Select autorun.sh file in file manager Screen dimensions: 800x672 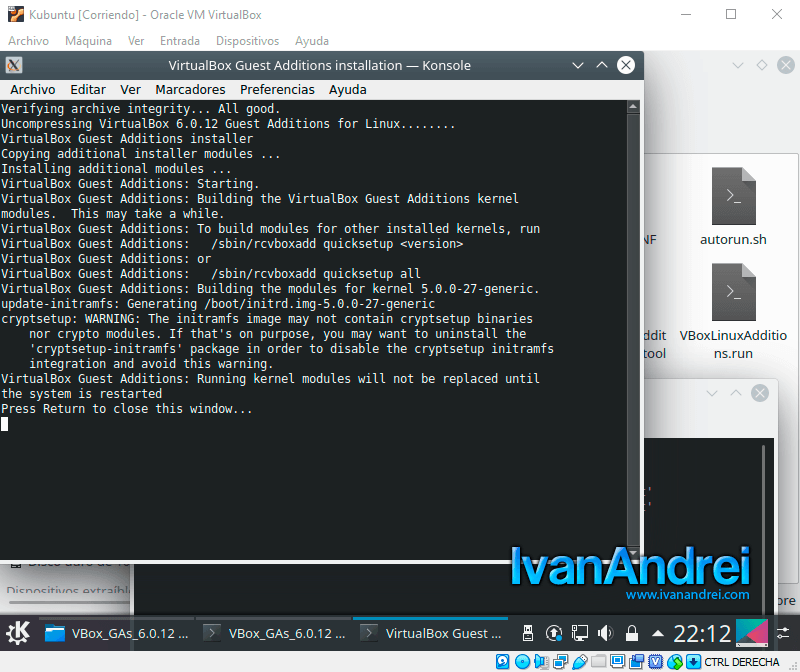[733, 207]
